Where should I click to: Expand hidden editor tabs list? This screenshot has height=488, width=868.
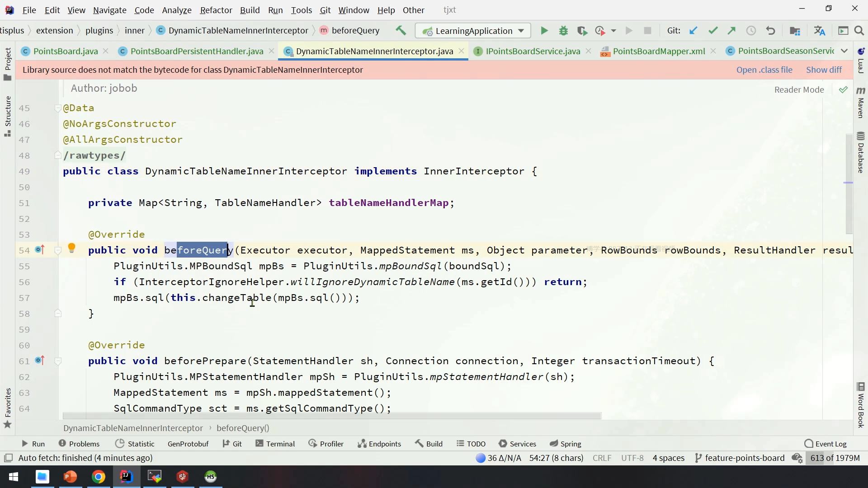pos(844,51)
